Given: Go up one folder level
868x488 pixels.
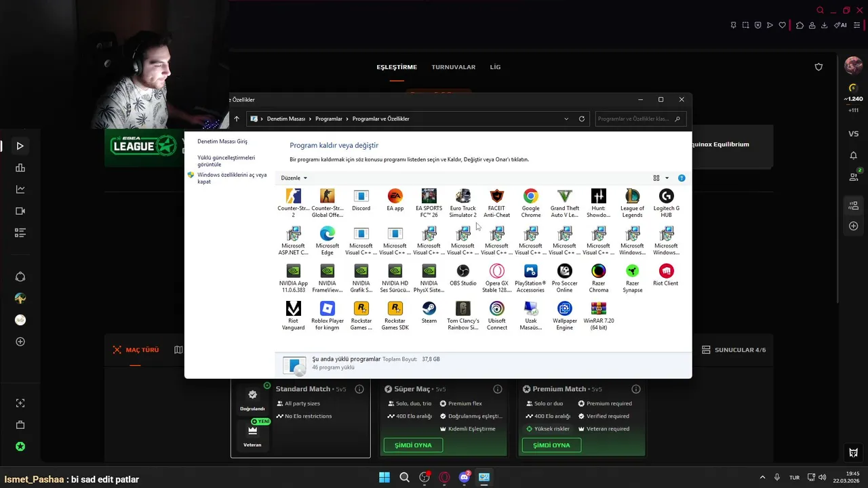Looking at the screenshot, I should (x=236, y=119).
